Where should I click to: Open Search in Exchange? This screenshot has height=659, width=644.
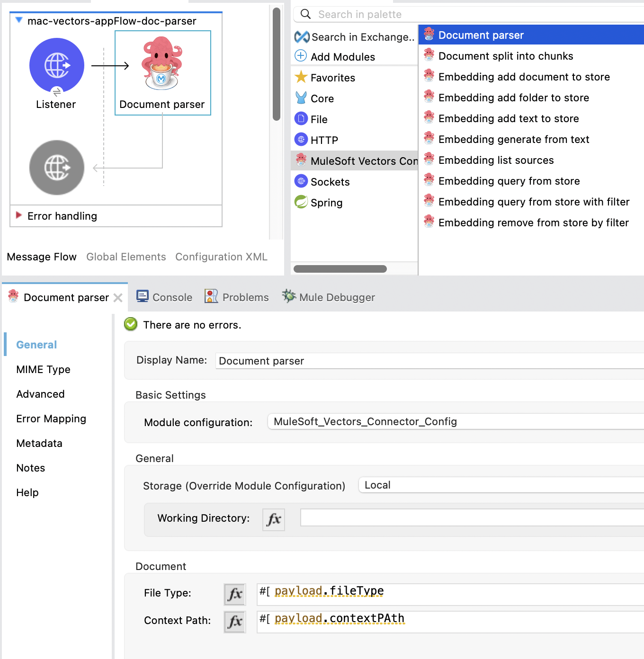(354, 37)
